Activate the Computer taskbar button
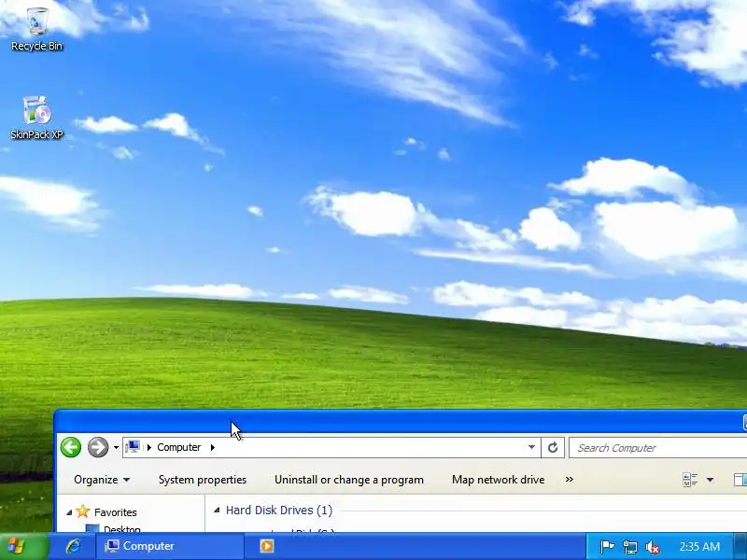This screenshot has height=560, width=747. (x=170, y=546)
